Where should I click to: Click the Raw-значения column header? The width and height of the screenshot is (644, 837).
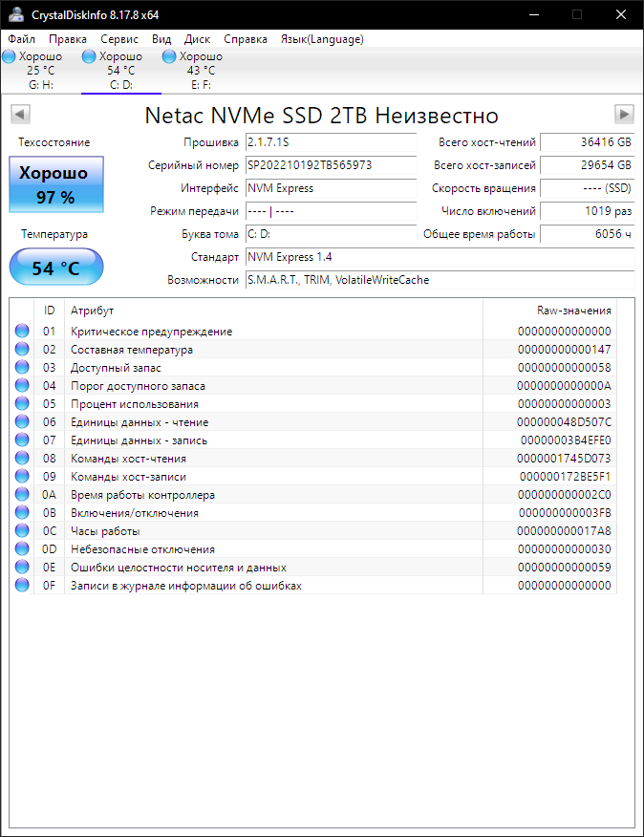pyautogui.click(x=549, y=311)
